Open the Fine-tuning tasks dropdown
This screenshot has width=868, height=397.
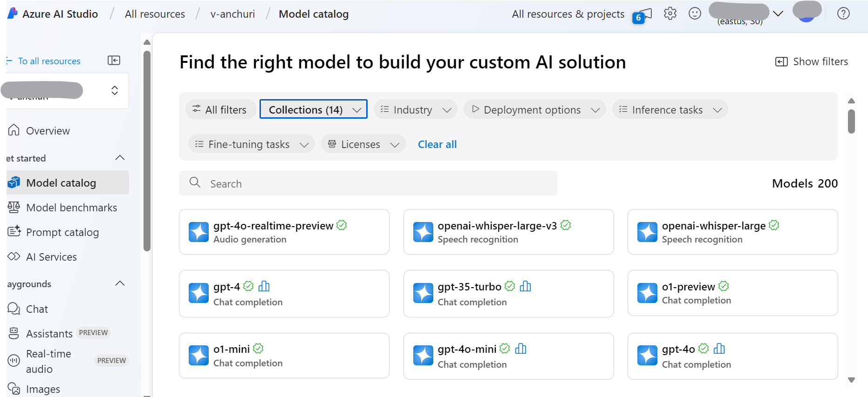[x=252, y=144]
